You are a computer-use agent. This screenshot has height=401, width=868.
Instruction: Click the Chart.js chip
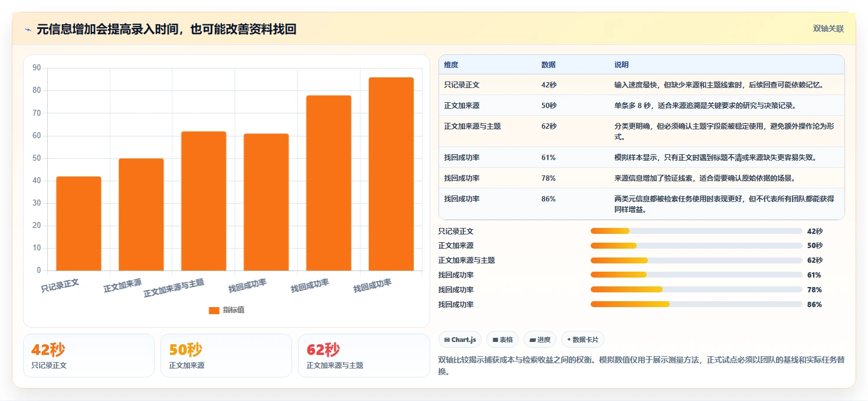460,340
